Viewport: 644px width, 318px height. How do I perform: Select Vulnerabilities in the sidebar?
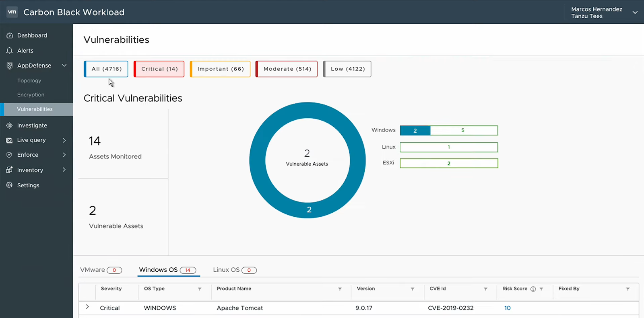pos(36,109)
